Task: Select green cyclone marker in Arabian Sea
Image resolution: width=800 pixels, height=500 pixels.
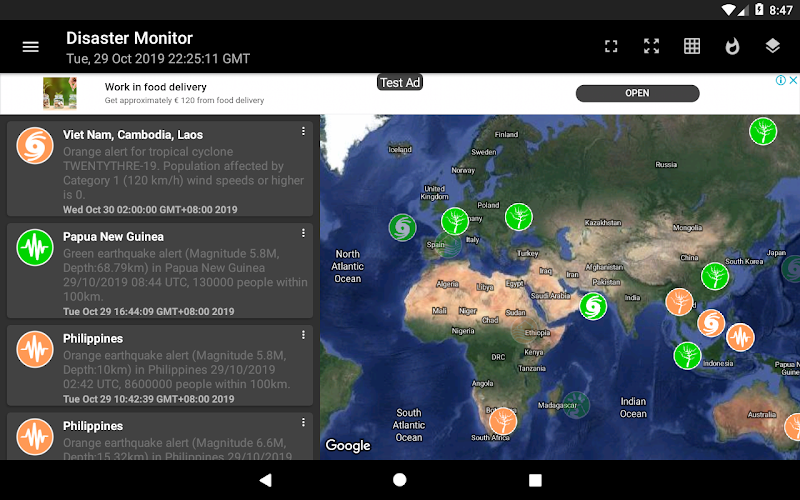Action: pos(593,307)
